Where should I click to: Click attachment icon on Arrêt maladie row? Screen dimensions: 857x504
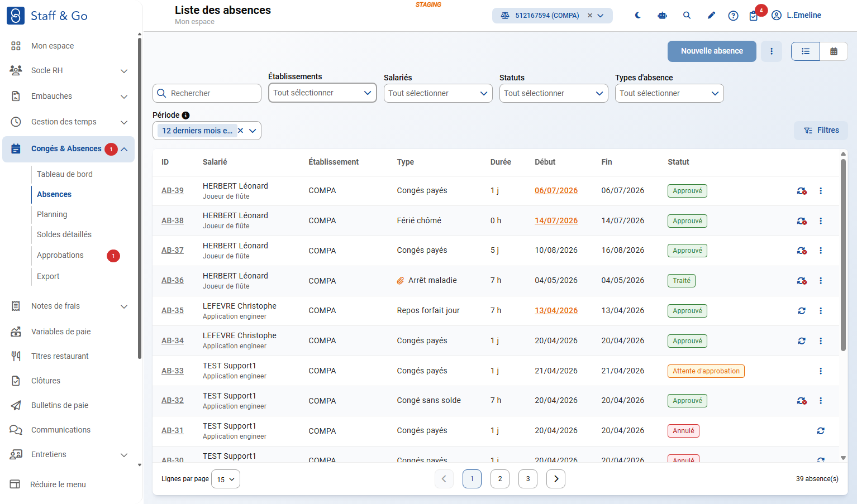401,281
